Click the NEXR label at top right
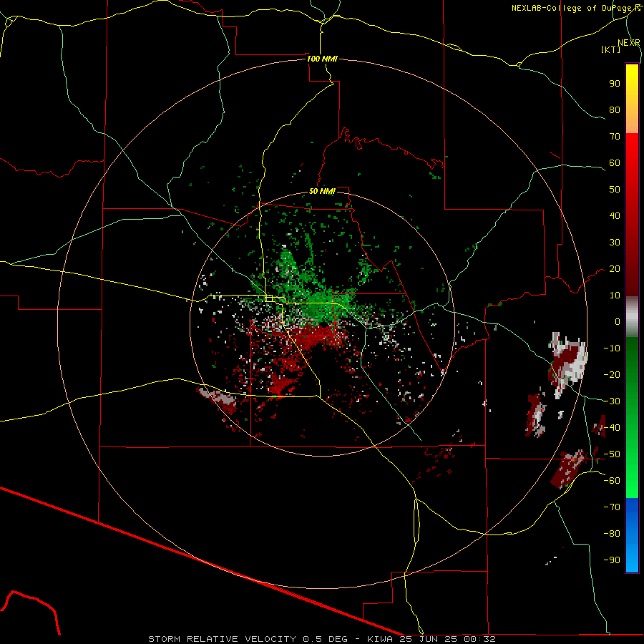 [x=628, y=42]
